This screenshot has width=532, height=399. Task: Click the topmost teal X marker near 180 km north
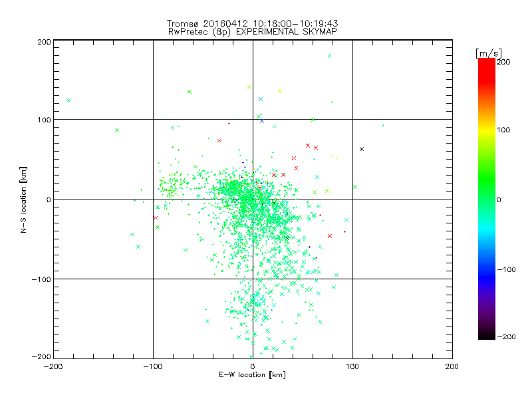(329, 56)
